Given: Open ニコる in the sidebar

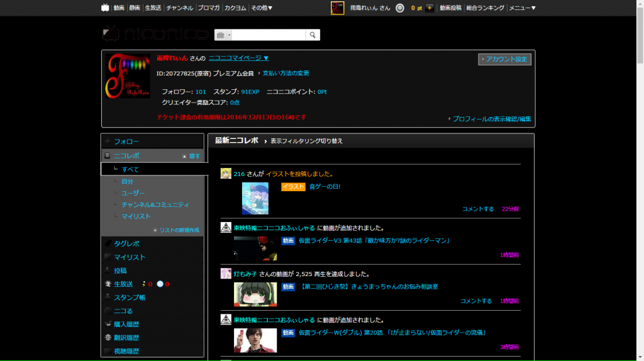Looking at the screenshot, I should tap(123, 311).
